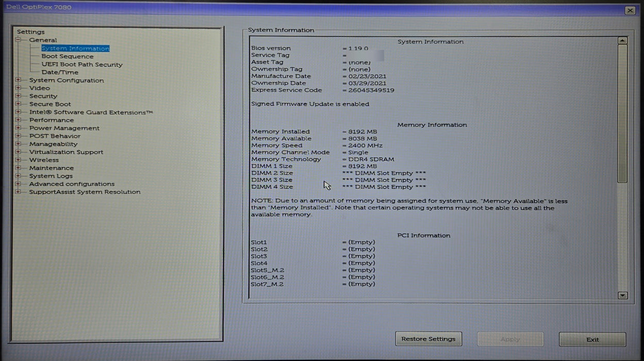Screen dimensions: 644x361
Task: Open the Boot Sequence settings
Action: click(68, 56)
